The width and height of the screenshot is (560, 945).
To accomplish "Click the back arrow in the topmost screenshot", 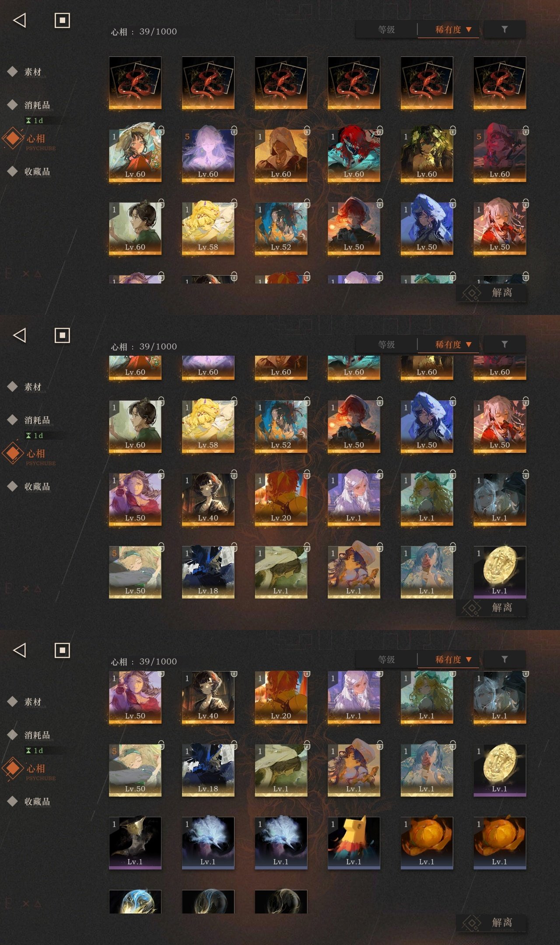I will pyautogui.click(x=20, y=20).
